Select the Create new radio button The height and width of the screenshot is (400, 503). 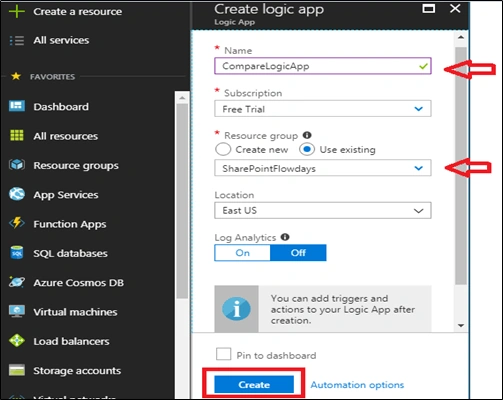[223, 149]
